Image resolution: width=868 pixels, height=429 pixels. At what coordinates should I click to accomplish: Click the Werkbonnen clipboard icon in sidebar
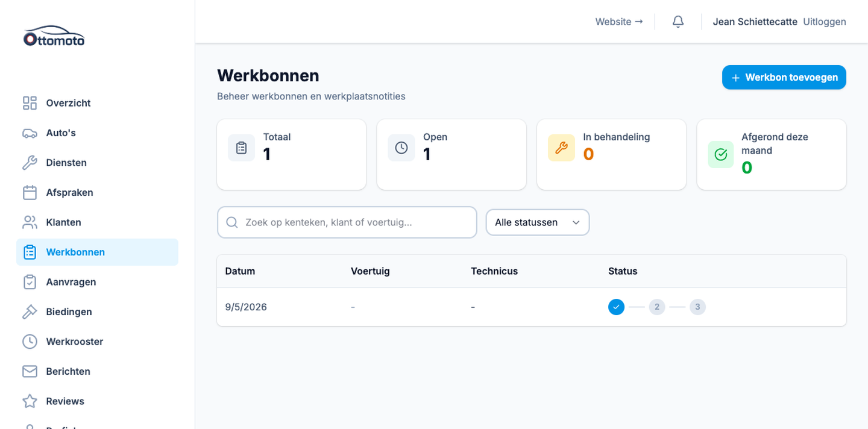[x=30, y=252]
